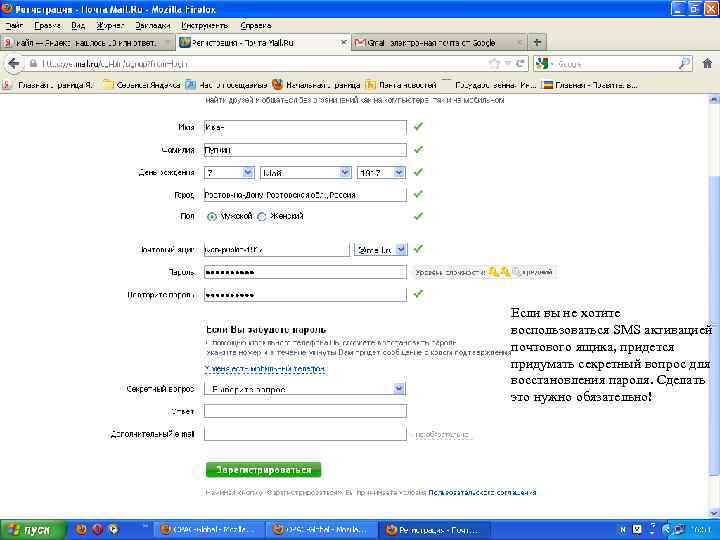The height and width of the screenshot is (540, 720).
Task: Open the Инструменты menu
Action: coord(205,26)
